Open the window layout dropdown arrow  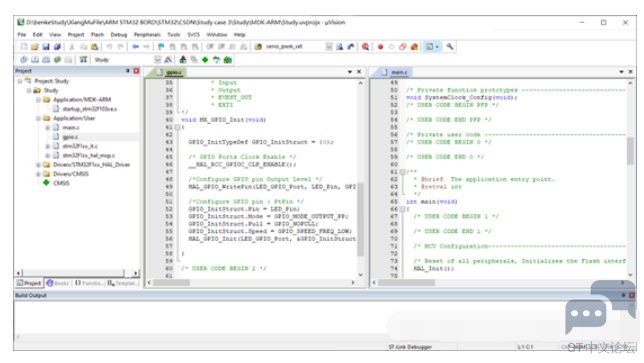click(437, 47)
